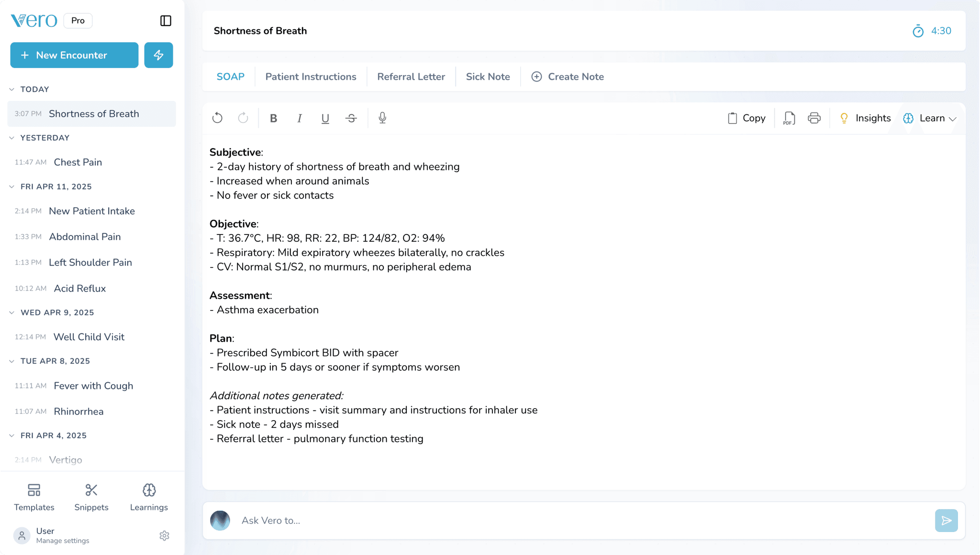Screen dimensions: 980x555
Task: Export the note as PDF
Action: (x=788, y=118)
